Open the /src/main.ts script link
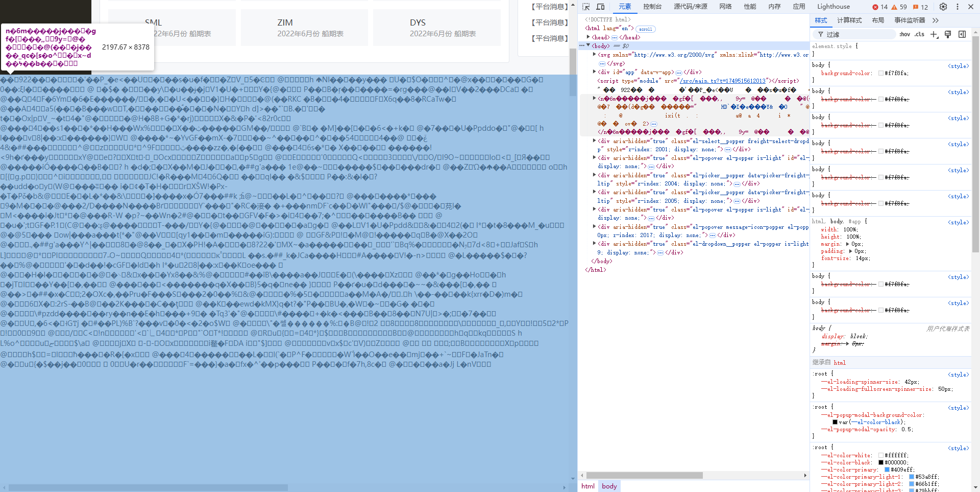The image size is (980, 492). point(723,81)
